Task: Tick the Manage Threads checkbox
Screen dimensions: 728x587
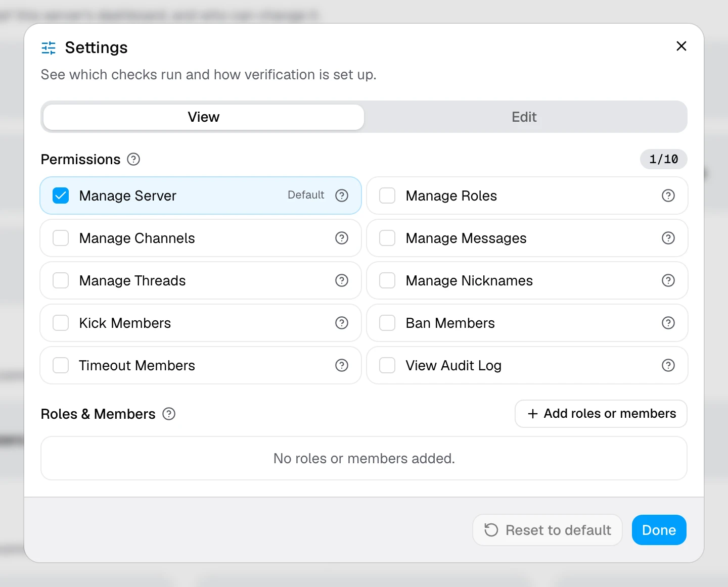Action: (x=61, y=280)
